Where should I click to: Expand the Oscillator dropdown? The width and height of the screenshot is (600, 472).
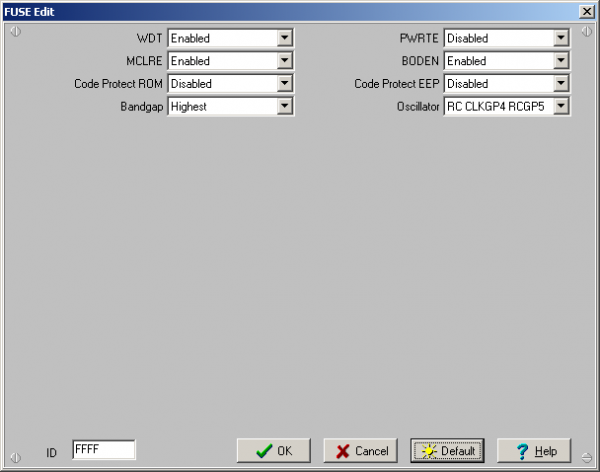click(x=562, y=105)
